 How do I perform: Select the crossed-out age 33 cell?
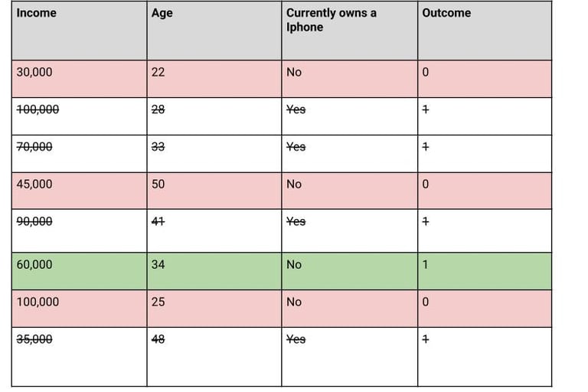click(x=158, y=146)
